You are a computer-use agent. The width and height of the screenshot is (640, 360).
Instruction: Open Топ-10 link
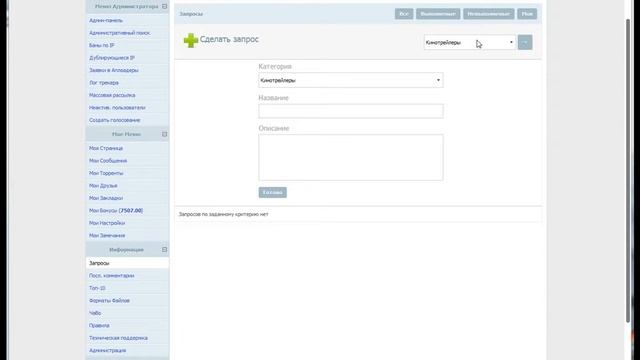(97, 288)
